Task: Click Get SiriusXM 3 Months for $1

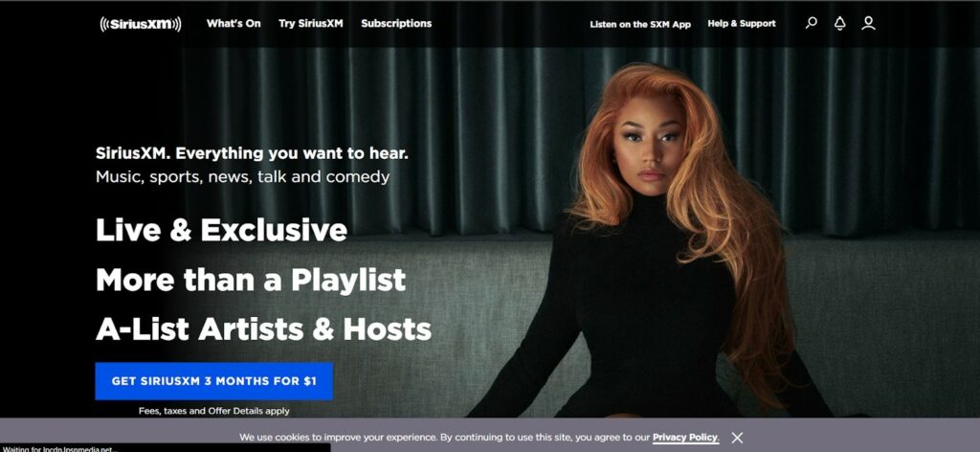Action: (213, 381)
